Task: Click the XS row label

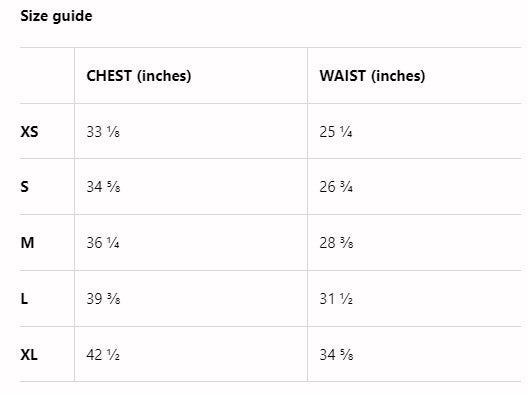Action: (x=29, y=132)
